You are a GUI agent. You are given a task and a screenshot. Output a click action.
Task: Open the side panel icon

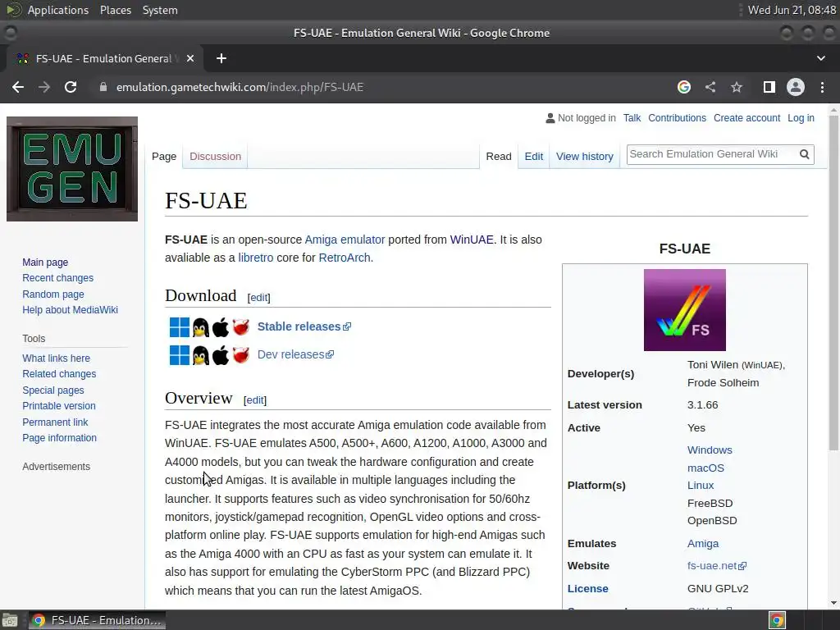tap(769, 87)
